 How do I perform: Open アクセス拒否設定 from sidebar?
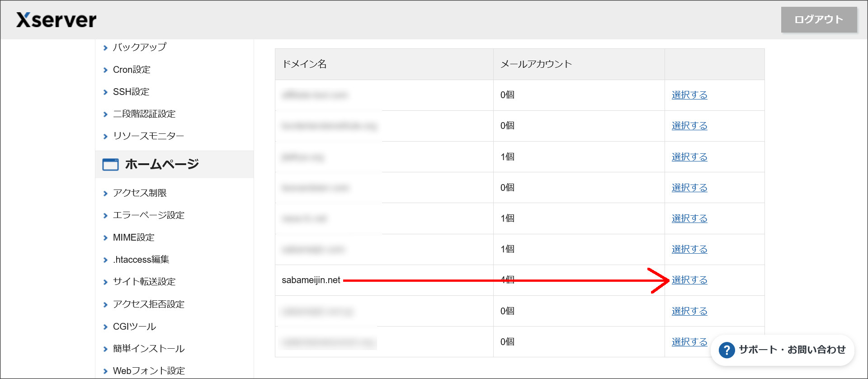(148, 304)
